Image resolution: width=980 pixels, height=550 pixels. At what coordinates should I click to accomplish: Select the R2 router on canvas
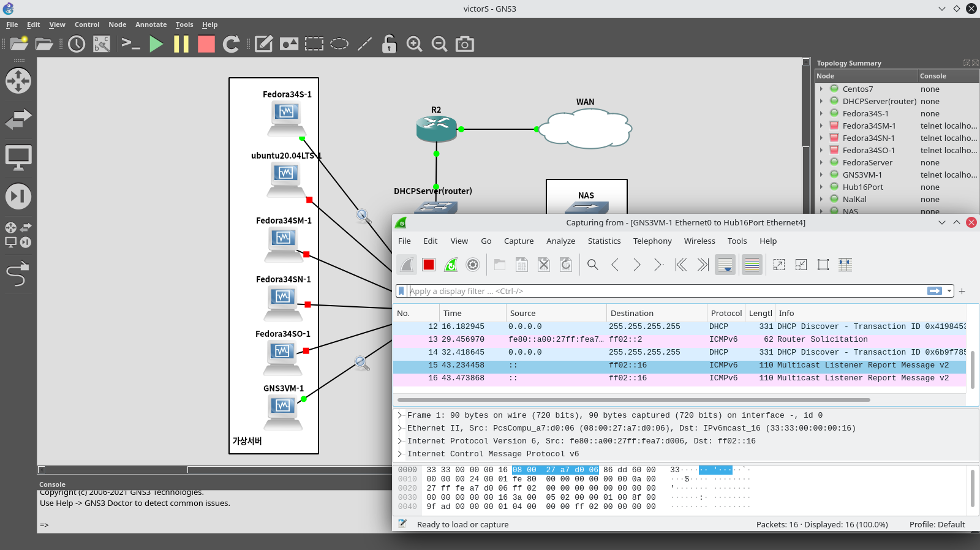pyautogui.click(x=436, y=129)
